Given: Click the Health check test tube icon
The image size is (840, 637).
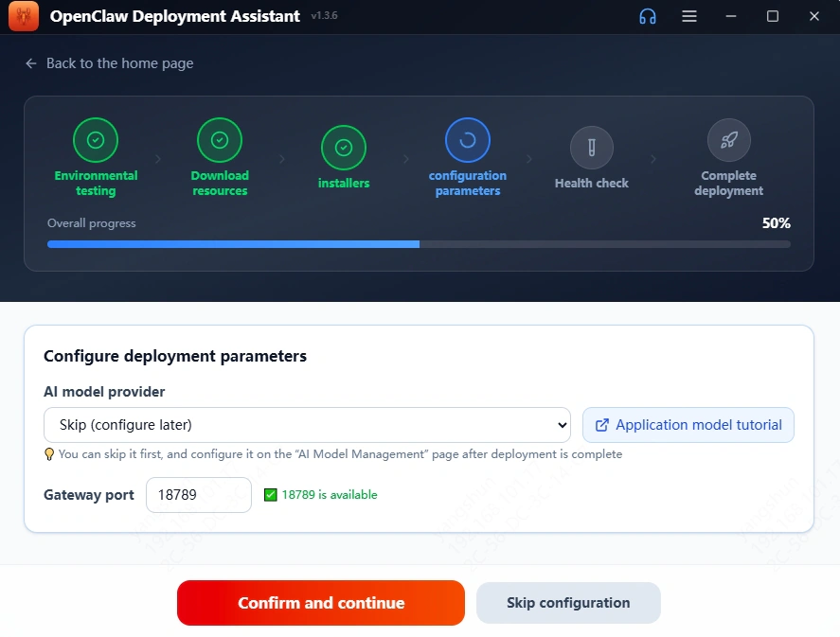Looking at the screenshot, I should tap(592, 148).
